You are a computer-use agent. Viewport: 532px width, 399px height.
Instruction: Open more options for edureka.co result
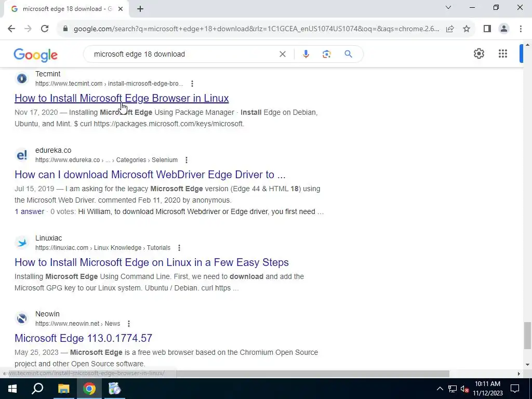(187, 160)
